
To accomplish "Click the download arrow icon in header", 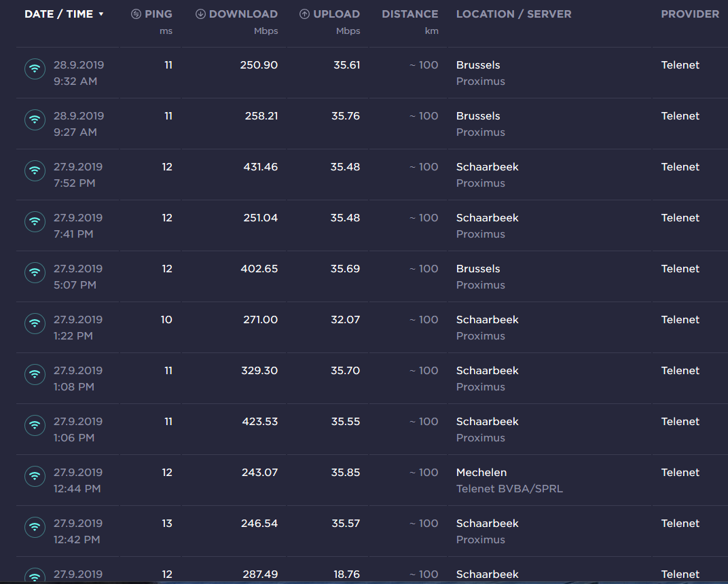I will 200,14.
